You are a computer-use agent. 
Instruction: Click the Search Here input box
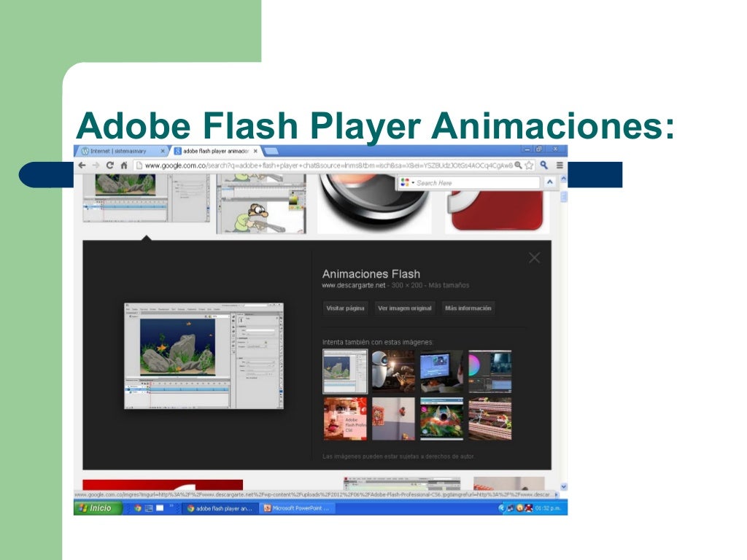point(476,183)
